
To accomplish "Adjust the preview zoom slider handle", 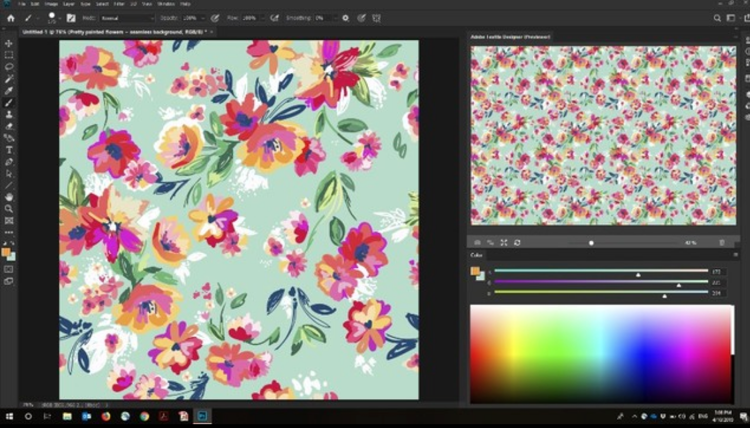I will click(591, 243).
